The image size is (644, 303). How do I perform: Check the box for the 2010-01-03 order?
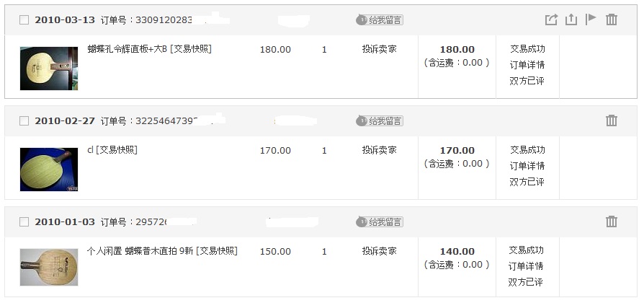click(x=24, y=222)
